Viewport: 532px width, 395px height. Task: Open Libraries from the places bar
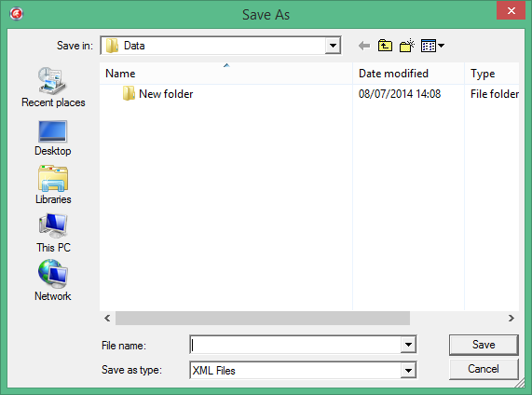click(53, 185)
